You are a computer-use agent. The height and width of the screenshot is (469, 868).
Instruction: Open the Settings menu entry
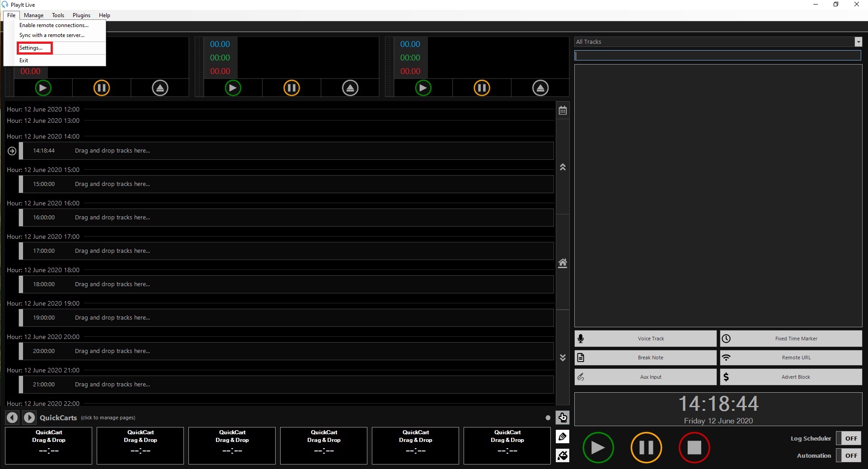coord(31,48)
